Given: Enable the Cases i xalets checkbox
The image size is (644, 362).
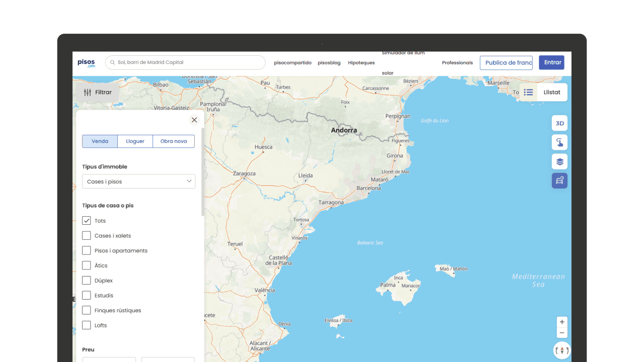Looking at the screenshot, I should [x=87, y=235].
